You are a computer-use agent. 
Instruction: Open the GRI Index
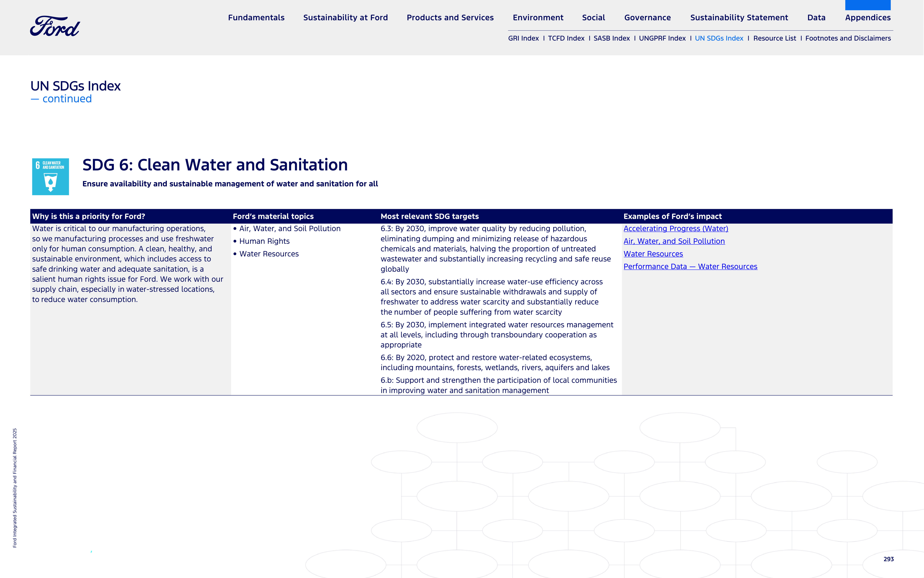point(523,38)
